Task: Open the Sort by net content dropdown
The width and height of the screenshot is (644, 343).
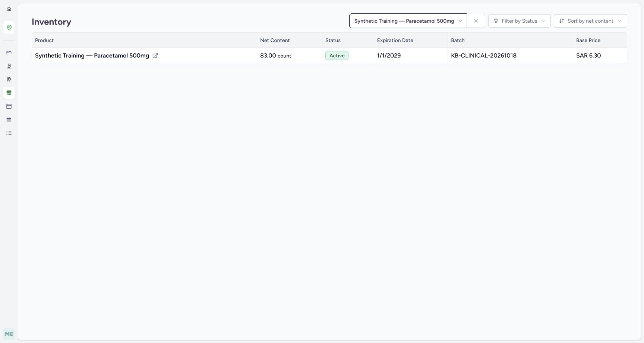Action: pos(590,21)
